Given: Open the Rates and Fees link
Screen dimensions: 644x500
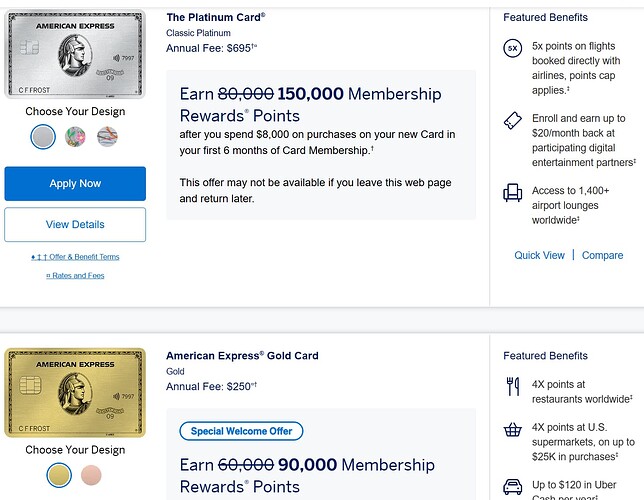Looking at the screenshot, I should [x=75, y=275].
